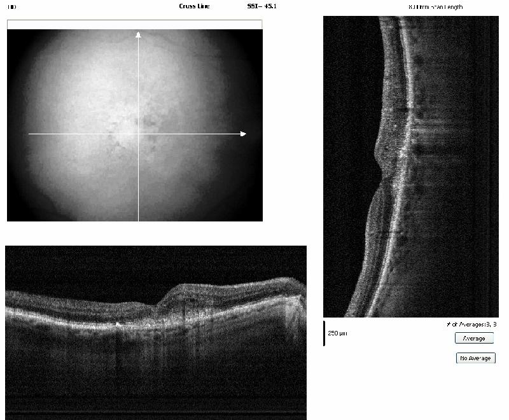Click the left end of horizontal scan line
Image resolution: width=509 pixels, height=420 pixels.
pyautogui.click(x=30, y=134)
